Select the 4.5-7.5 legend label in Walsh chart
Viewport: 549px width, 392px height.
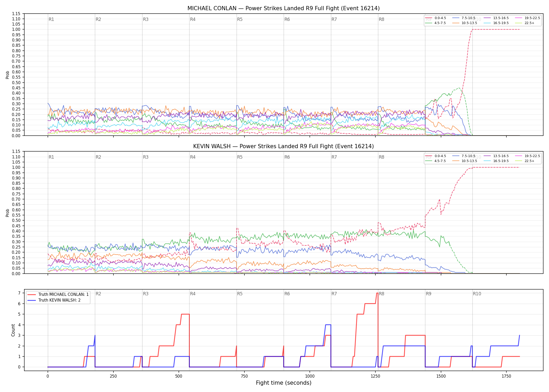[440, 161]
